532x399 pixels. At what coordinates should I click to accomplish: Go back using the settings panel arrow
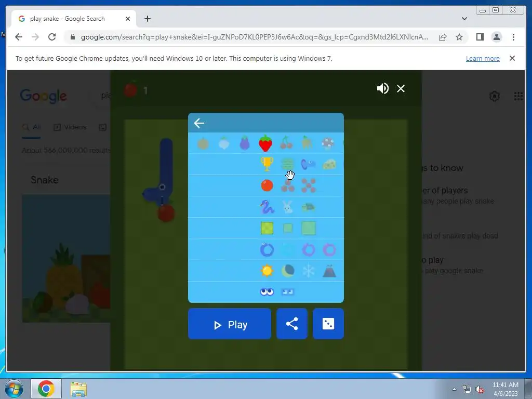199,123
